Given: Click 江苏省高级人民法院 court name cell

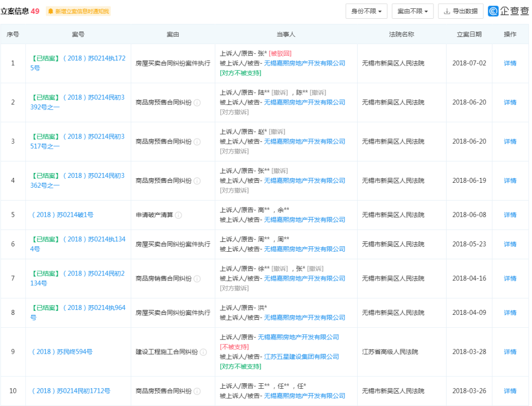Looking at the screenshot, I should [390, 352].
